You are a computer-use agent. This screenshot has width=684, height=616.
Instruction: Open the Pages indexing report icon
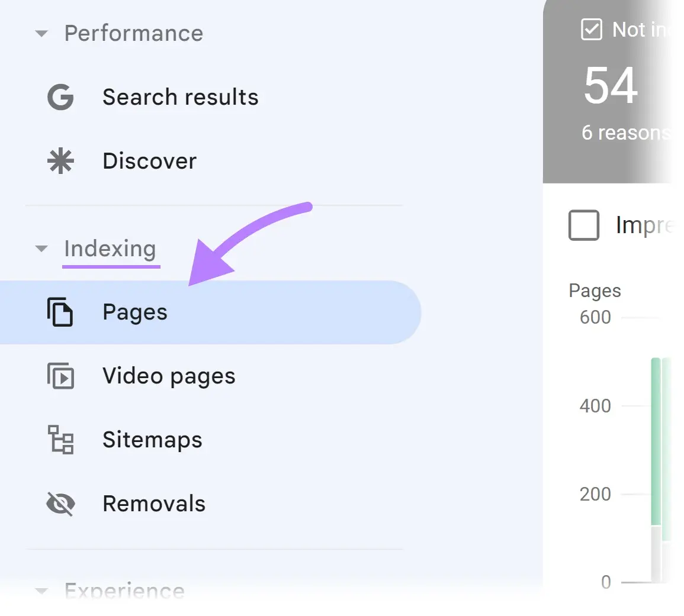click(60, 312)
